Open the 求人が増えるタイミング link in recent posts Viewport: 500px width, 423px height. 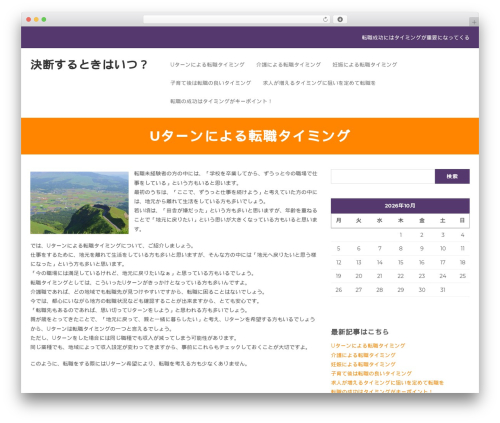pyautogui.click(x=387, y=383)
